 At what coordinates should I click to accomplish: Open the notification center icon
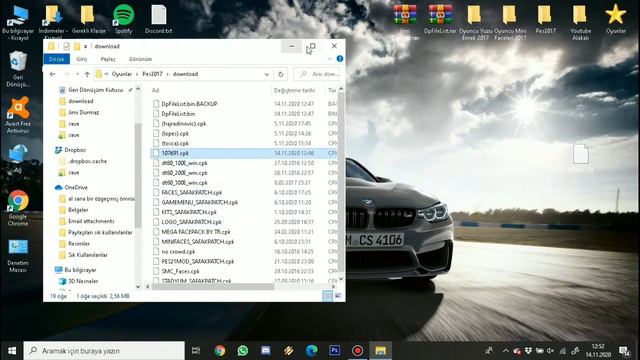(624, 351)
